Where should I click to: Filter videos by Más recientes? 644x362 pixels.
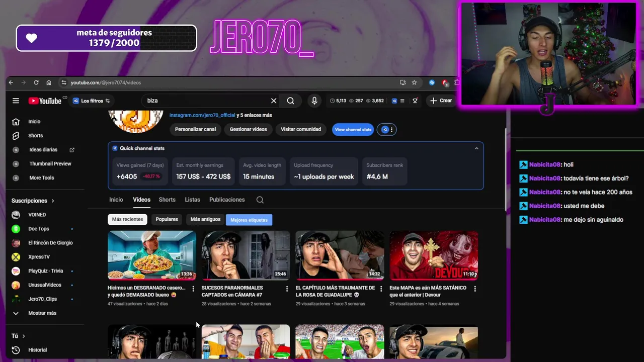pyautogui.click(x=127, y=220)
